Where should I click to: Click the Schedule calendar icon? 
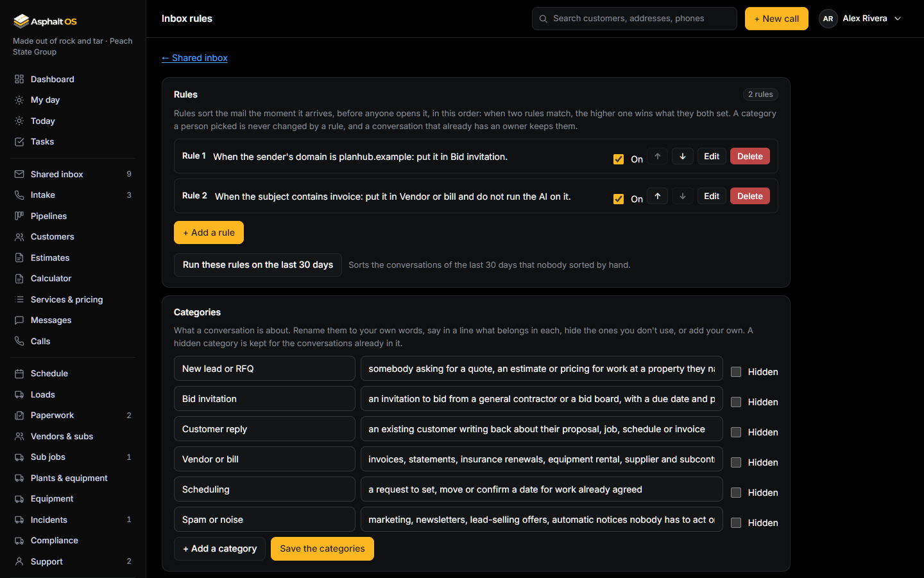click(x=19, y=374)
